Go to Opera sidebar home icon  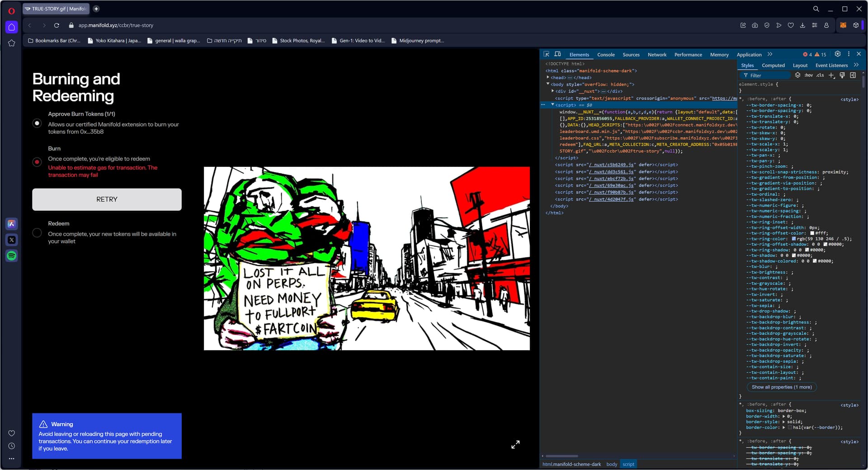click(12, 27)
